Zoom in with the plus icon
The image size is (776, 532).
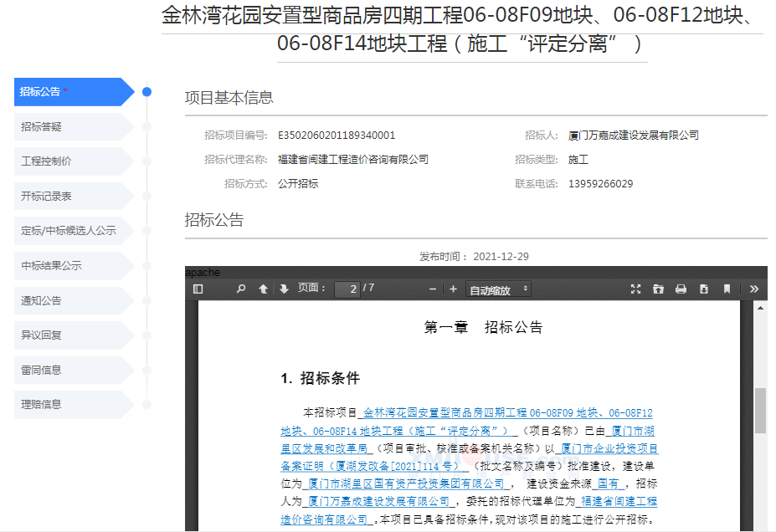click(x=453, y=289)
